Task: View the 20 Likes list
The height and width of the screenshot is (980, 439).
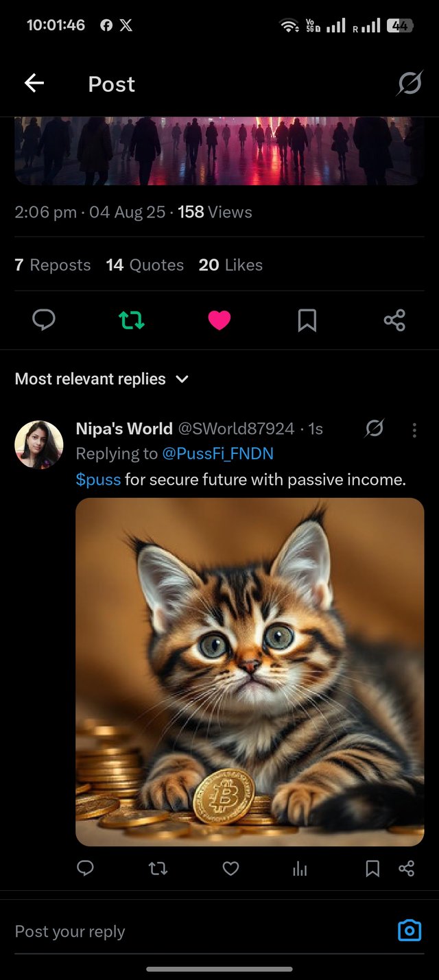Action: click(230, 265)
